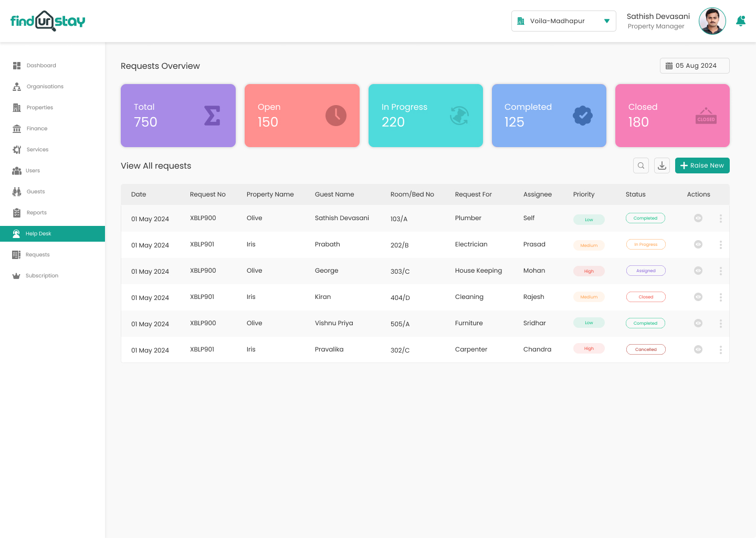Viewport: 756px width, 538px height.
Task: Click the Sathish Devasani name in header
Action: (x=658, y=16)
